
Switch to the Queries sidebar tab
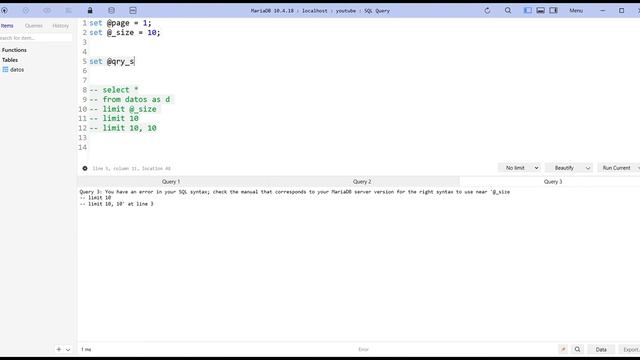(x=34, y=26)
